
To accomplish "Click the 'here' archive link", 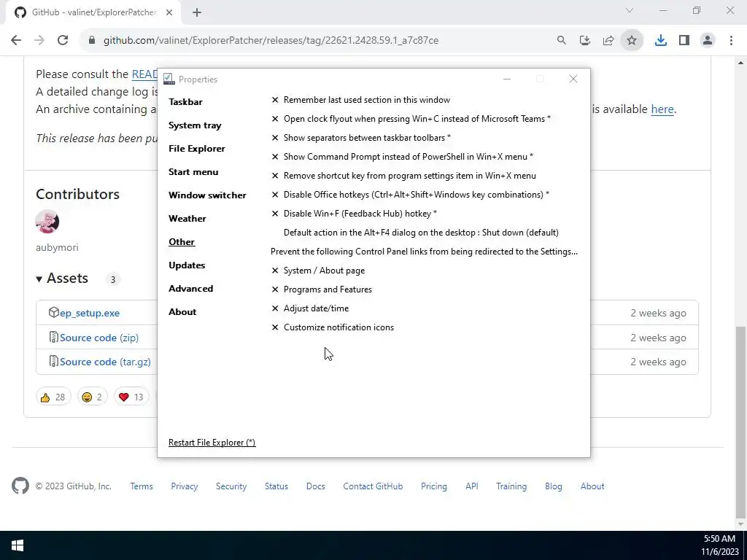I will [662, 109].
